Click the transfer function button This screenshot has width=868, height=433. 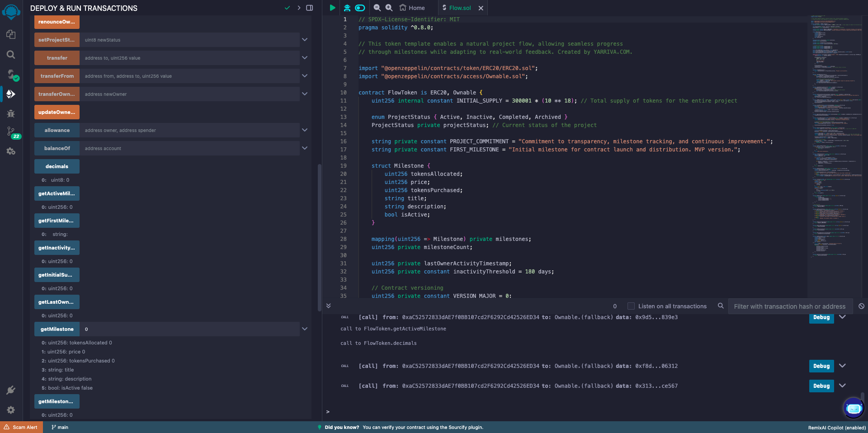point(57,58)
